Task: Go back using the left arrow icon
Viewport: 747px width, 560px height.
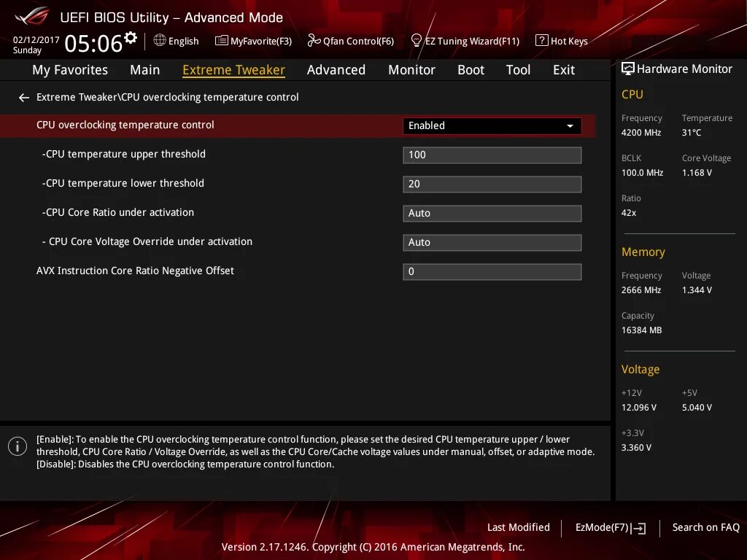Action: 24,98
